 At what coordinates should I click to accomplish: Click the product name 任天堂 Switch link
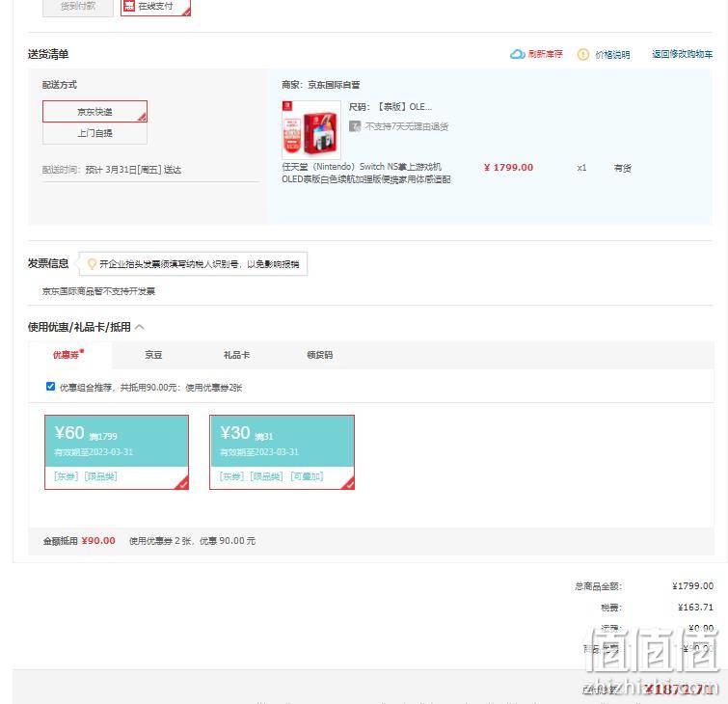[366, 173]
